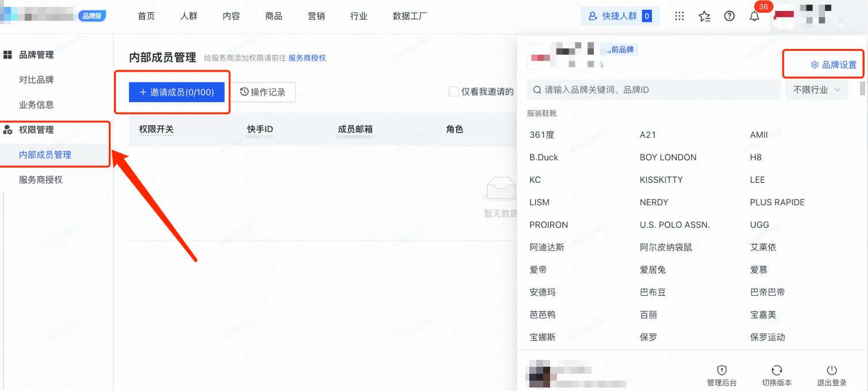868x391 pixels.
Task: Open the 人群 menu
Action: click(189, 16)
